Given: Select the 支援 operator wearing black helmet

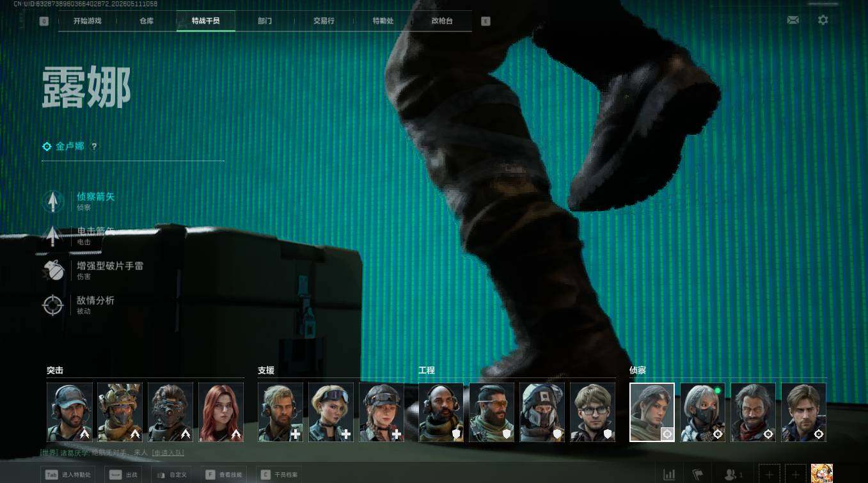Looking at the screenshot, I should (x=382, y=412).
